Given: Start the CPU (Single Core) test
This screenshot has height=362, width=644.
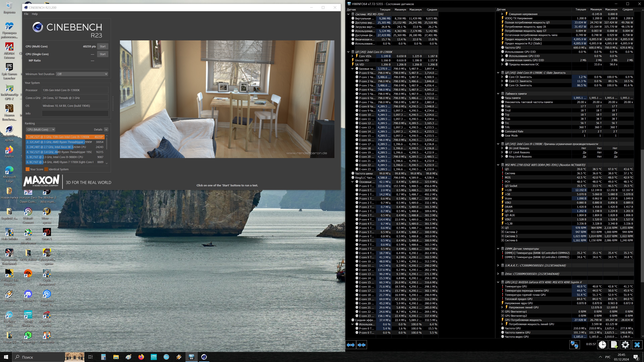Looking at the screenshot, I should point(102,54).
